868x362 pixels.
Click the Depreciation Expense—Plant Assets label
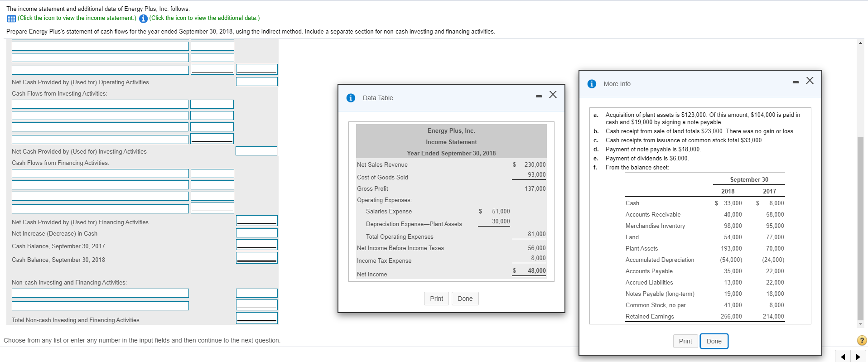point(414,224)
